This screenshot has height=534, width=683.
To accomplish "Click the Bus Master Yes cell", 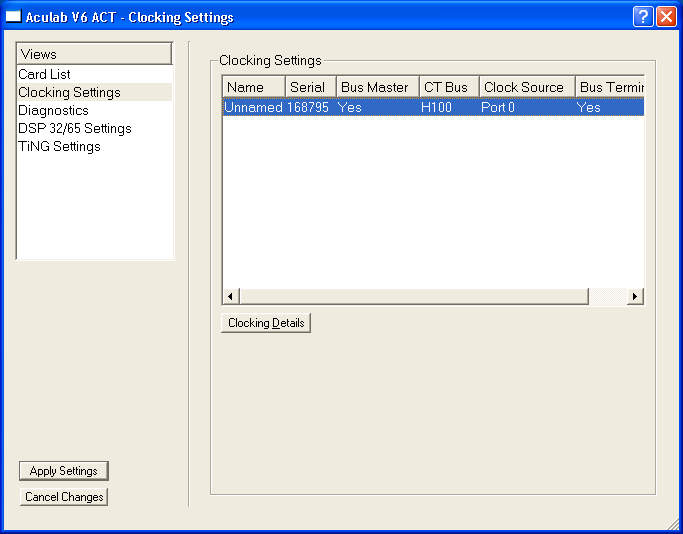I will (349, 107).
